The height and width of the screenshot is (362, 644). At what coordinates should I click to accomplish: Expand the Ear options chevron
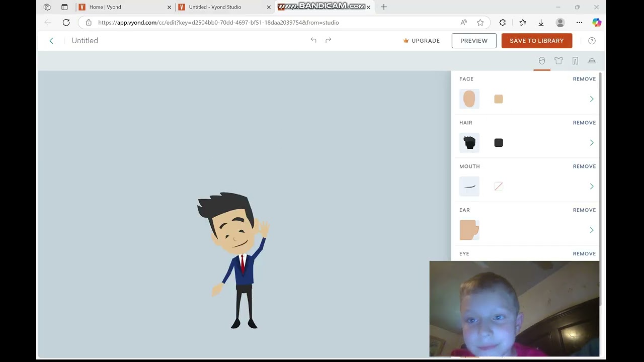coord(592,230)
